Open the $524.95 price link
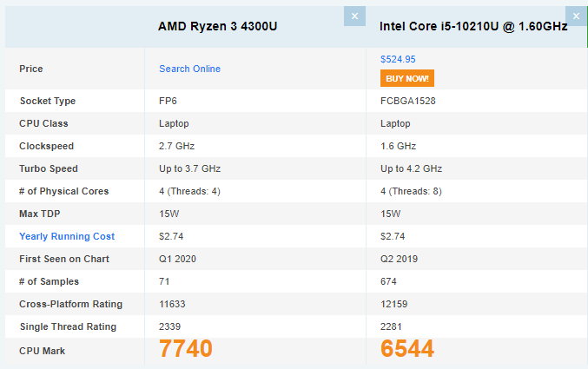Screen dimensions: 588x369 click(x=398, y=59)
